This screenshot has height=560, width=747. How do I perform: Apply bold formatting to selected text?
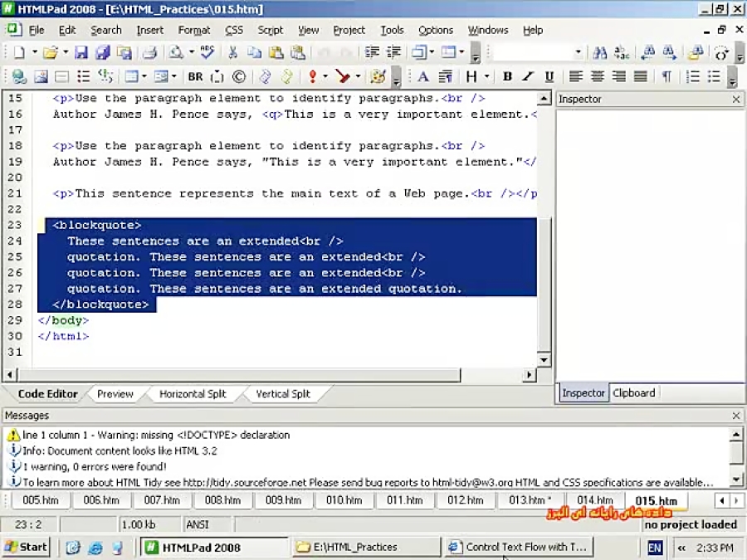tap(506, 76)
